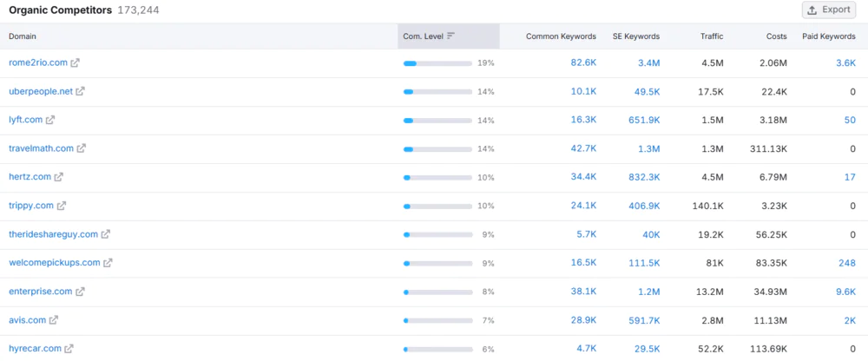868x361 pixels.
Task: Open hyrecar.com external link icon
Action: pos(69,349)
